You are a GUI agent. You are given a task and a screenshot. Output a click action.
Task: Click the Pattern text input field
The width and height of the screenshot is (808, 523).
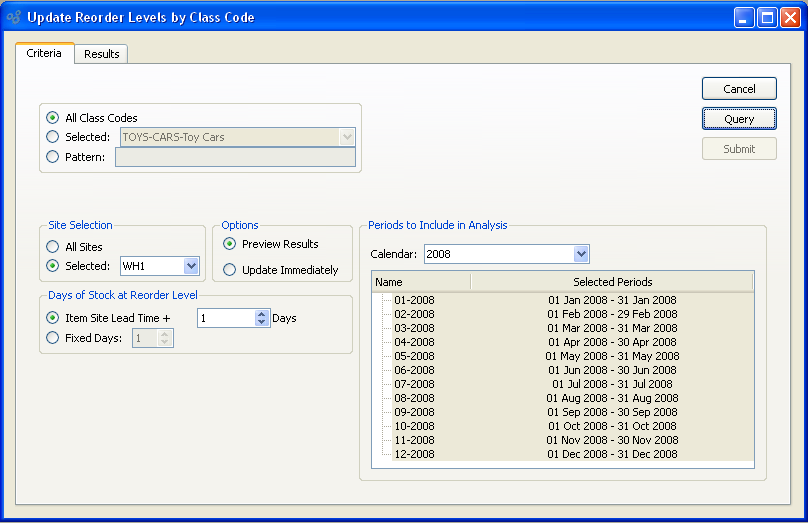[235, 157]
